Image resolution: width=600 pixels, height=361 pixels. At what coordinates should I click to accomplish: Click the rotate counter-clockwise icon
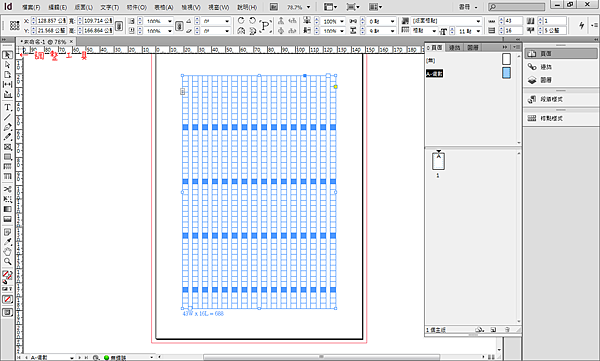pyautogui.click(x=253, y=21)
